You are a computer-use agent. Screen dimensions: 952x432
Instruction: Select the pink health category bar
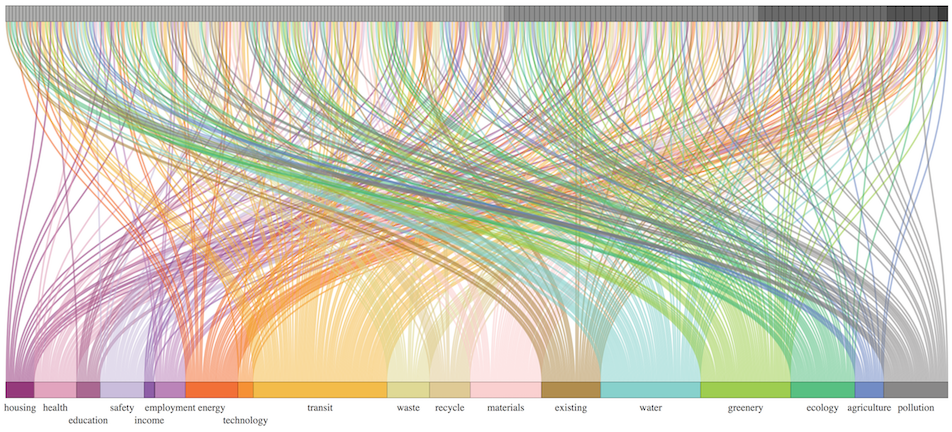[x=56, y=390]
